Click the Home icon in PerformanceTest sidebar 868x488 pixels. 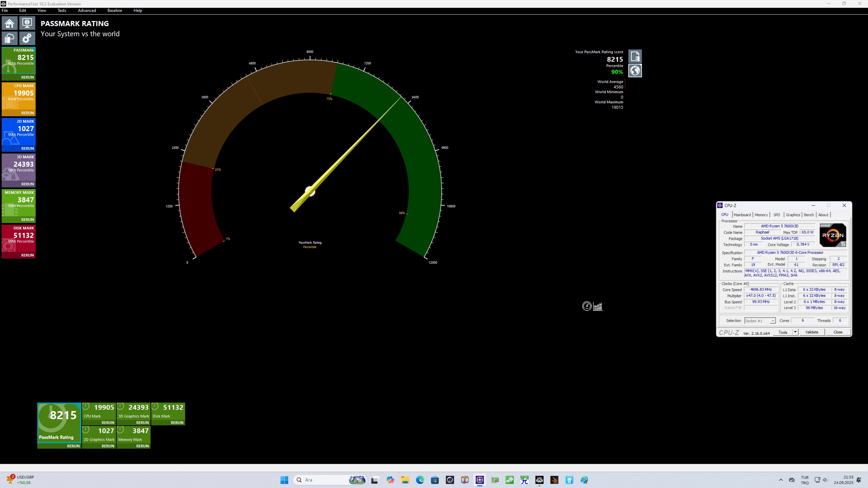pos(9,23)
